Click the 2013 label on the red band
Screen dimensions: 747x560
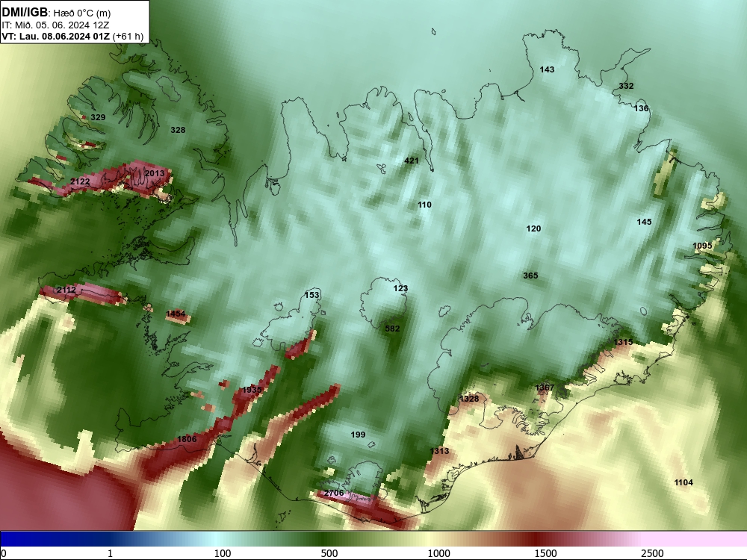155,173
